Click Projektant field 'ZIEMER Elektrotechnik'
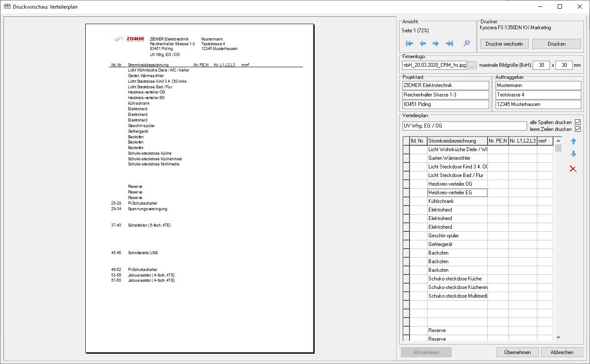590x364 pixels. tap(446, 85)
